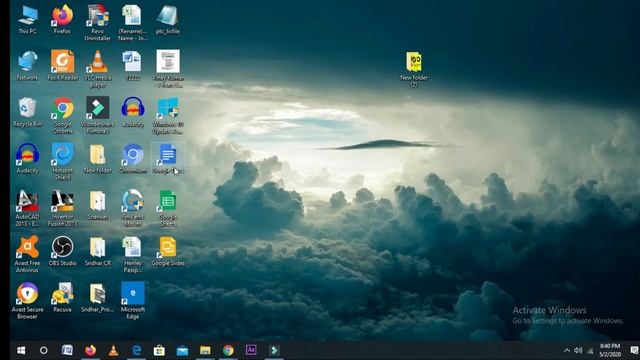Launch Hotspot Shield shortcut
This screenshot has height=360, width=640.
pyautogui.click(x=62, y=162)
